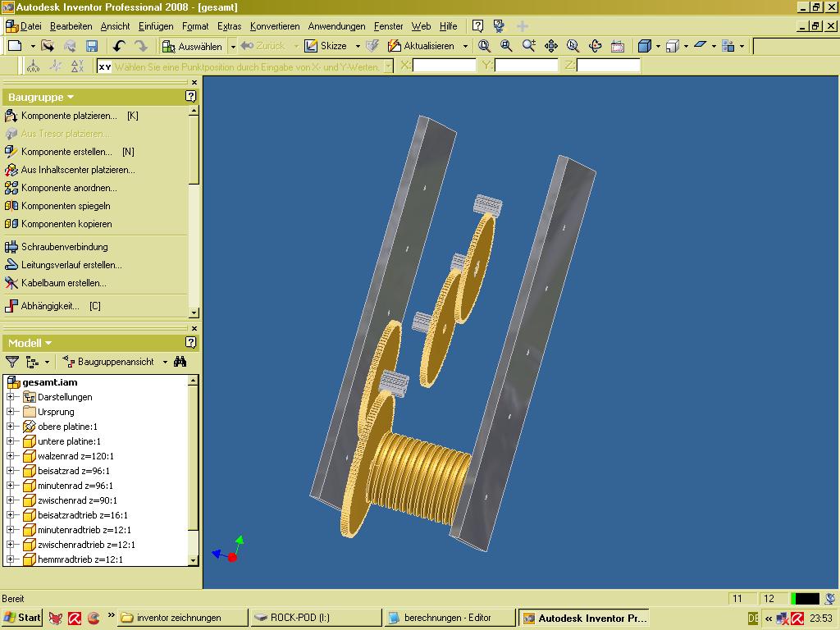Open the binoculars Find icon in Modell panel
This screenshot has height=630, width=840.
click(x=180, y=362)
